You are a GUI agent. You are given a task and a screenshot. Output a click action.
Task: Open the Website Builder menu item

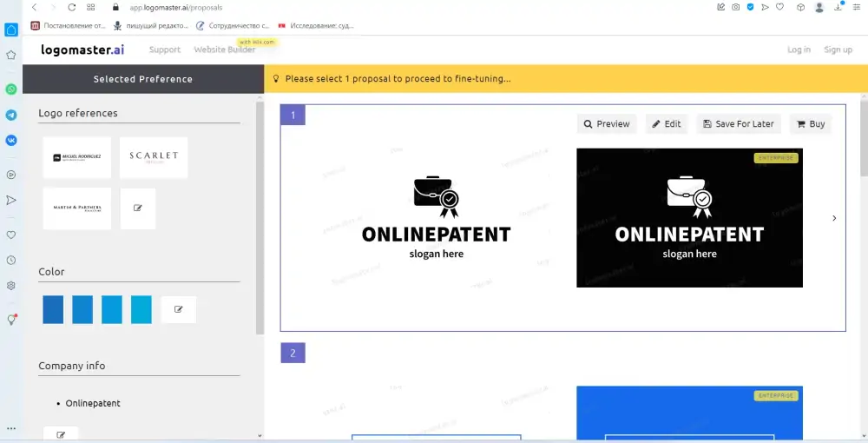click(x=224, y=50)
